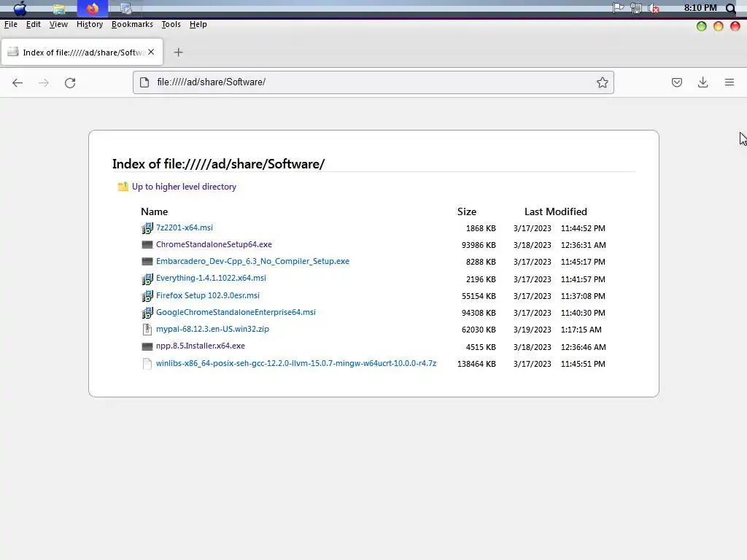Screen dimensions: 747x560
Task: Open GoogleChromeStandaloneEnterprise64.msi link
Action: pyautogui.click(x=236, y=312)
